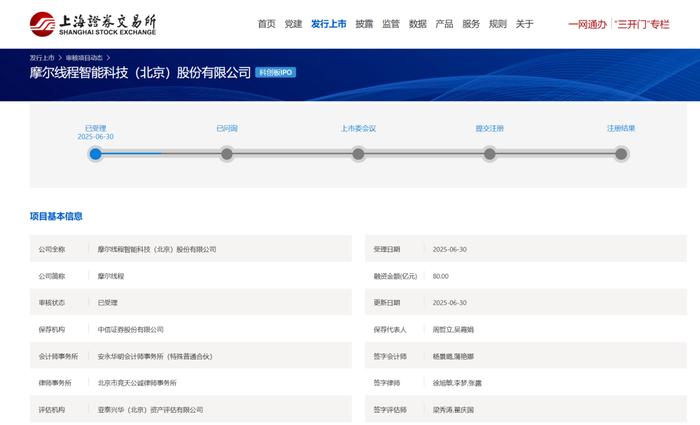Click the names value beside 签字律师
The height and width of the screenshot is (425, 700).
click(x=457, y=383)
